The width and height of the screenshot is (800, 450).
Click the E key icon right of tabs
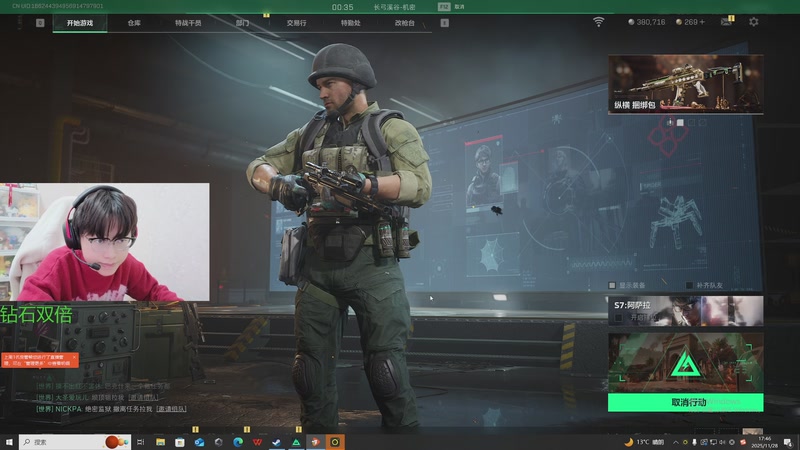click(x=444, y=23)
